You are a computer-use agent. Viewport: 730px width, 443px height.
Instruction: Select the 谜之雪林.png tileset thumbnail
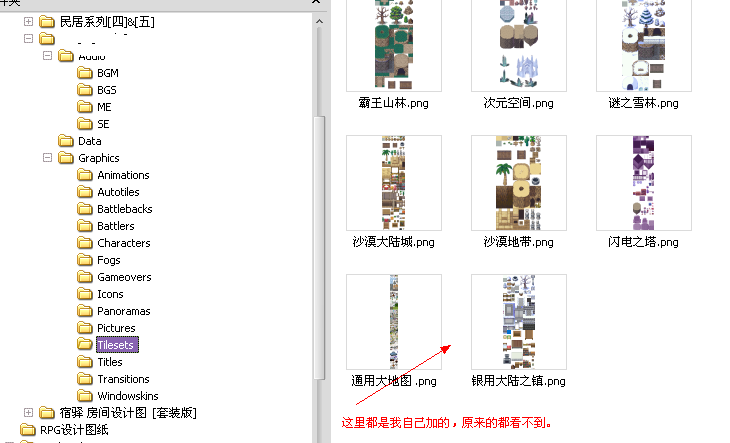[644, 45]
